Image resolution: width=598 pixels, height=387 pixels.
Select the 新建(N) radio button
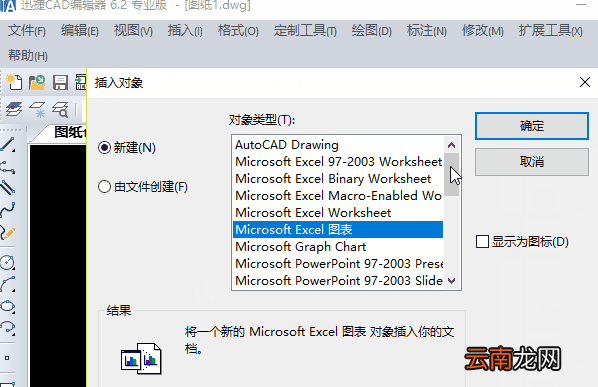coord(104,148)
